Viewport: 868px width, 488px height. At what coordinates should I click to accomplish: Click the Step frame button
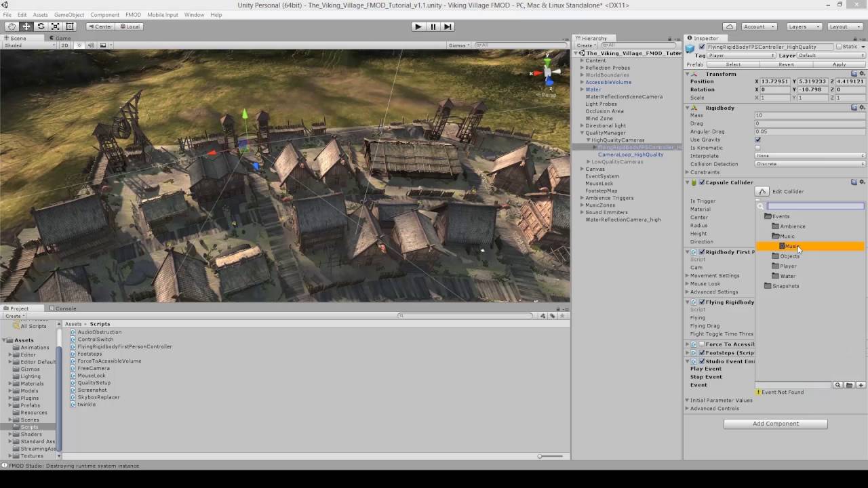coord(448,26)
